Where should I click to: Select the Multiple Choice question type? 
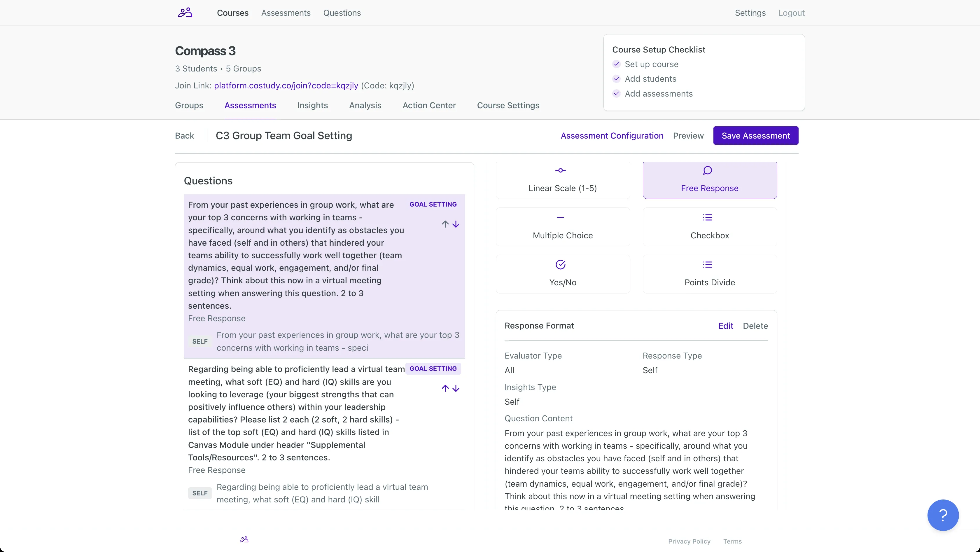point(562,226)
